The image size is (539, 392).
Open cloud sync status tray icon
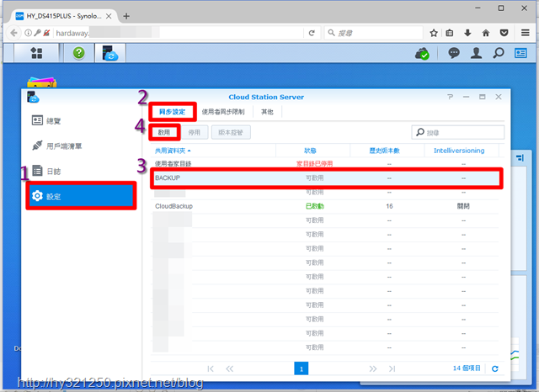422,53
